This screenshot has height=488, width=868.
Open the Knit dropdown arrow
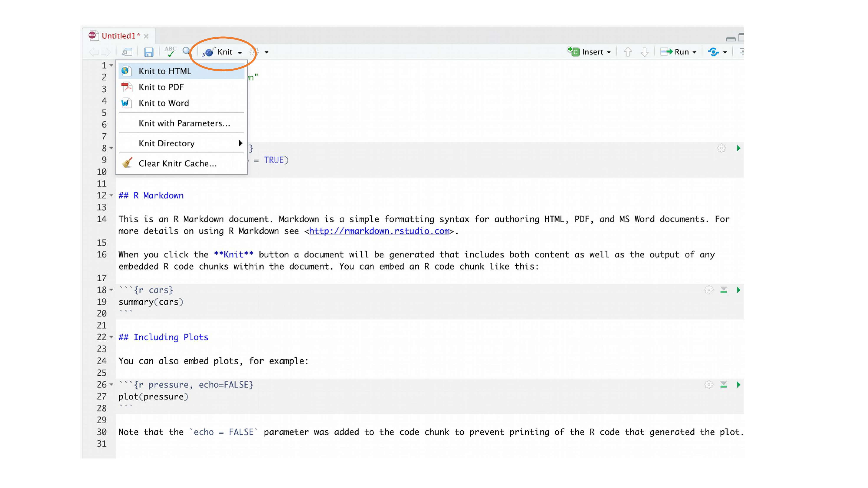(x=240, y=52)
